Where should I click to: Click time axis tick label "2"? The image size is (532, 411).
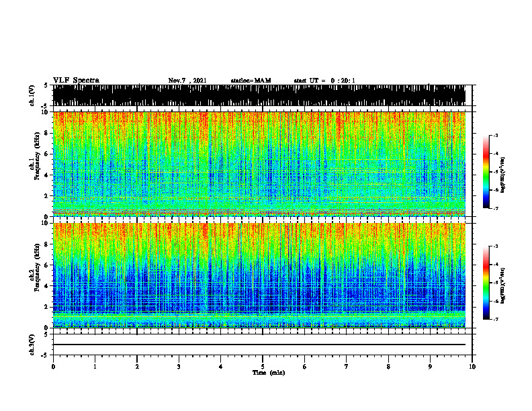click(137, 367)
